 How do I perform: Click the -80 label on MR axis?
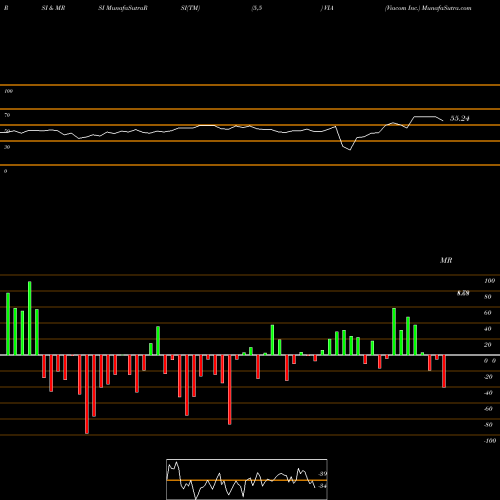click(488, 425)
